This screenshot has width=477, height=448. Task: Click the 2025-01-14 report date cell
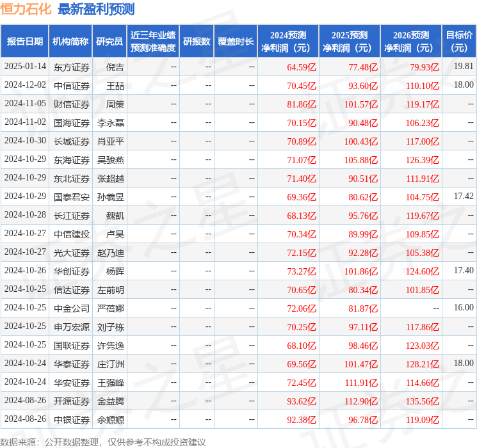tap(26, 67)
